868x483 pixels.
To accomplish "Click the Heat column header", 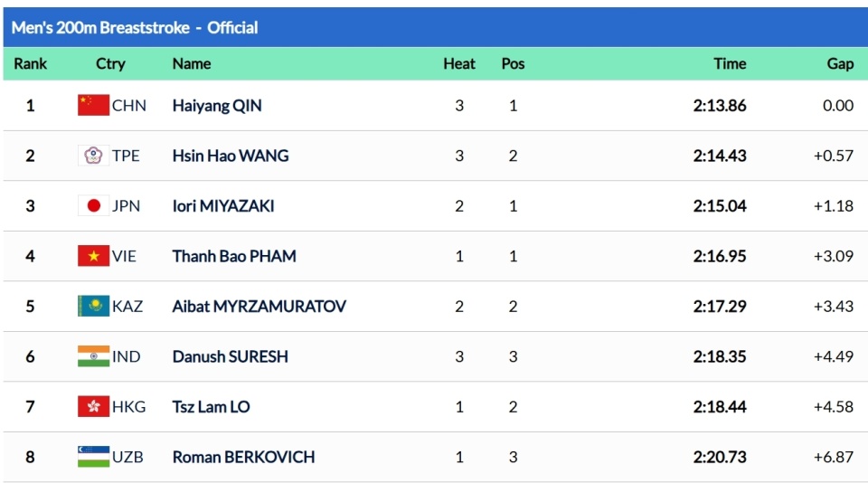I will (459, 63).
